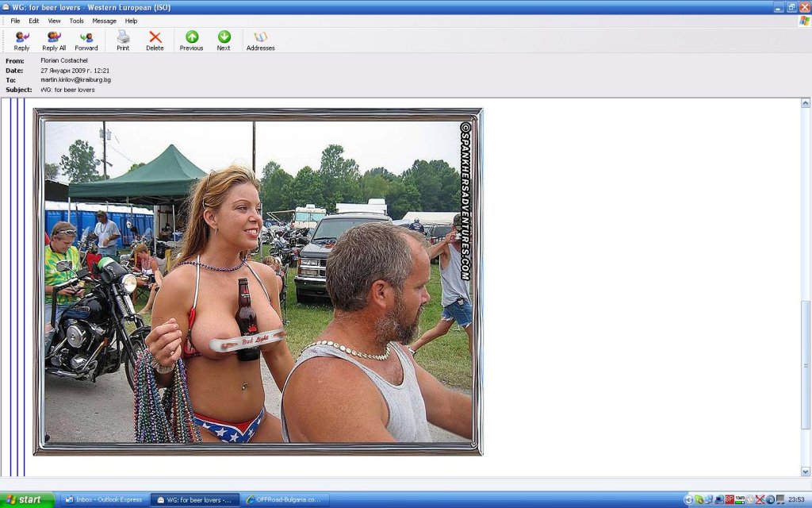Image resolution: width=812 pixels, height=508 pixels.
Task: Click the blue 'a' tray icon
Action: [x=771, y=500]
